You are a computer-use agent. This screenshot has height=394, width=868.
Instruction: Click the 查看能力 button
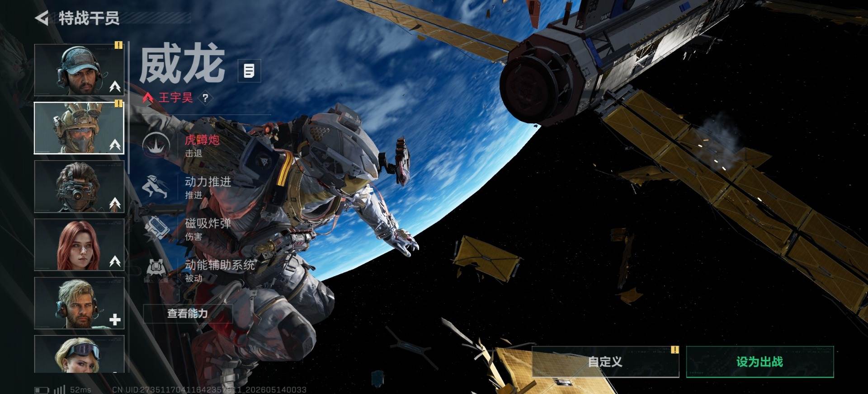tap(188, 313)
